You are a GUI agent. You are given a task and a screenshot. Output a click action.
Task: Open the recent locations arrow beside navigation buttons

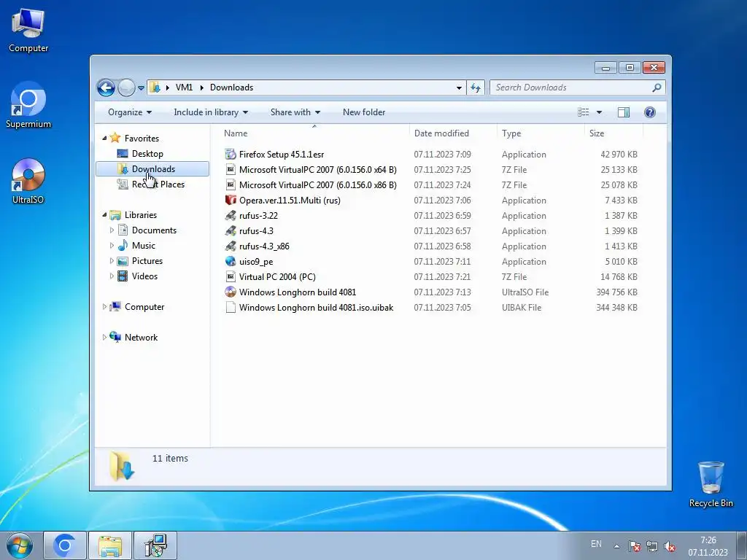pyautogui.click(x=141, y=88)
